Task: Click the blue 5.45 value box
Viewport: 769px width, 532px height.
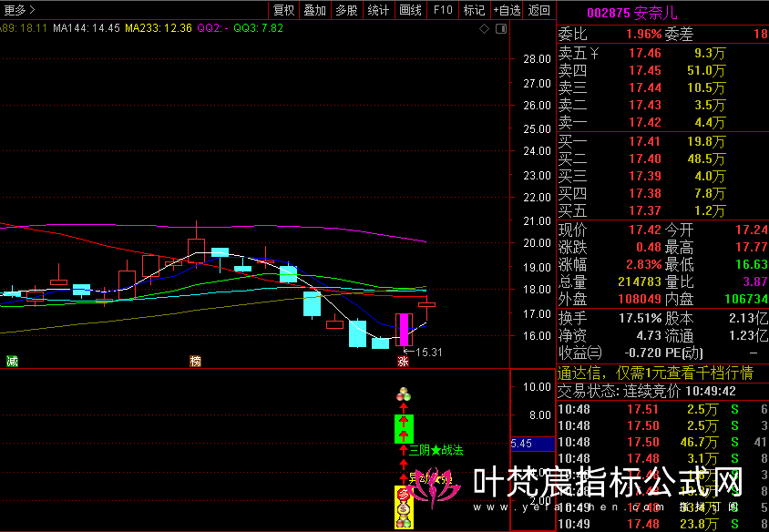Action: [x=533, y=444]
